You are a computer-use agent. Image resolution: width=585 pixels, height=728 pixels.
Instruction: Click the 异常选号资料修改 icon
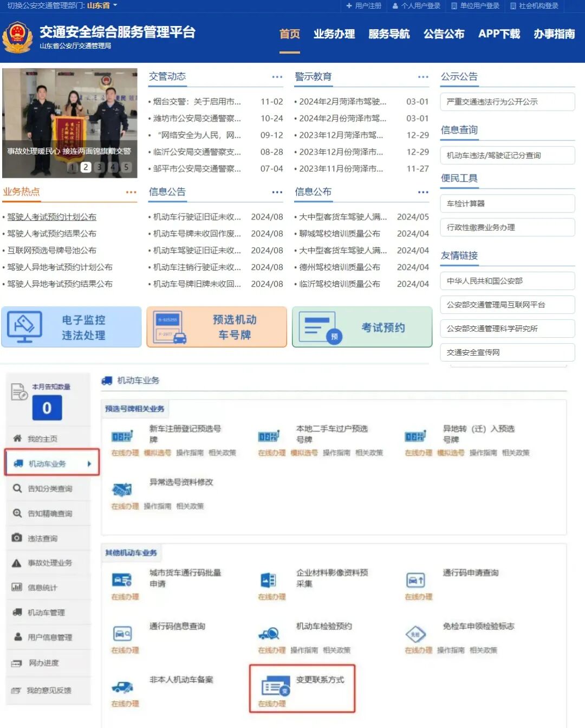click(x=122, y=489)
